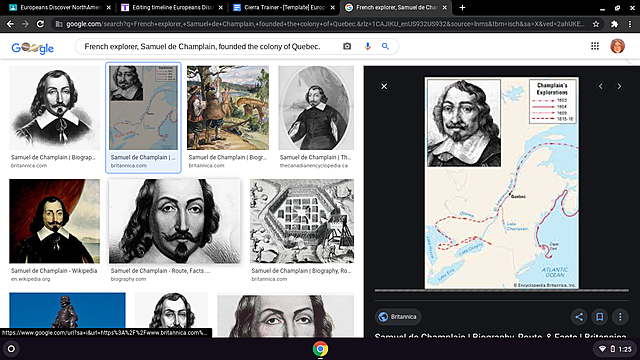
Task: Visit the Britannica source chip
Action: 398,317
